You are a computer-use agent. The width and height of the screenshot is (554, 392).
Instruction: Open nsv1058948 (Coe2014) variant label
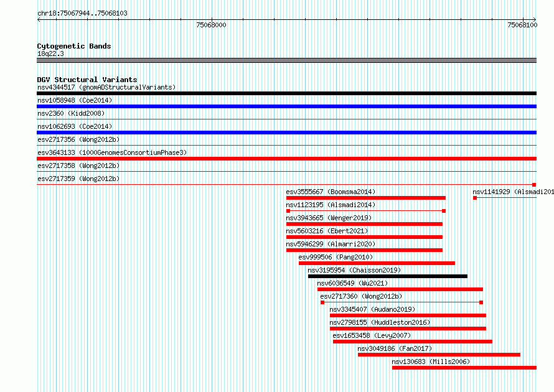[x=75, y=100]
